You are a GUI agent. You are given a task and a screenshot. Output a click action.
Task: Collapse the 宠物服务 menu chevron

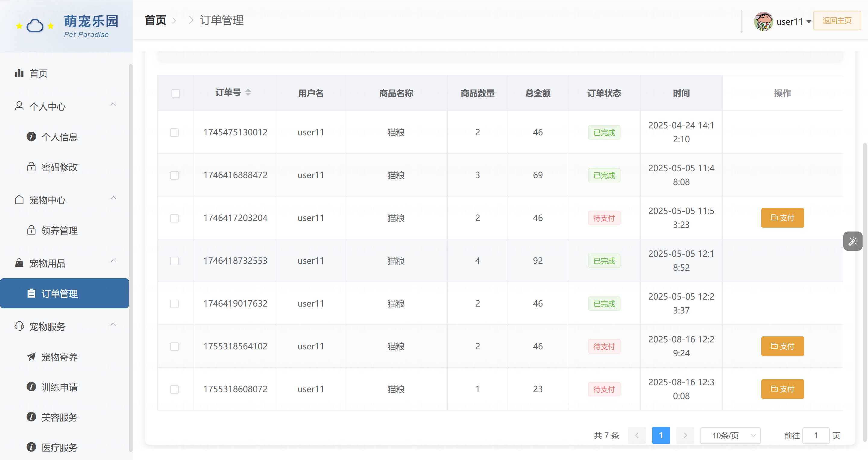pyautogui.click(x=114, y=325)
